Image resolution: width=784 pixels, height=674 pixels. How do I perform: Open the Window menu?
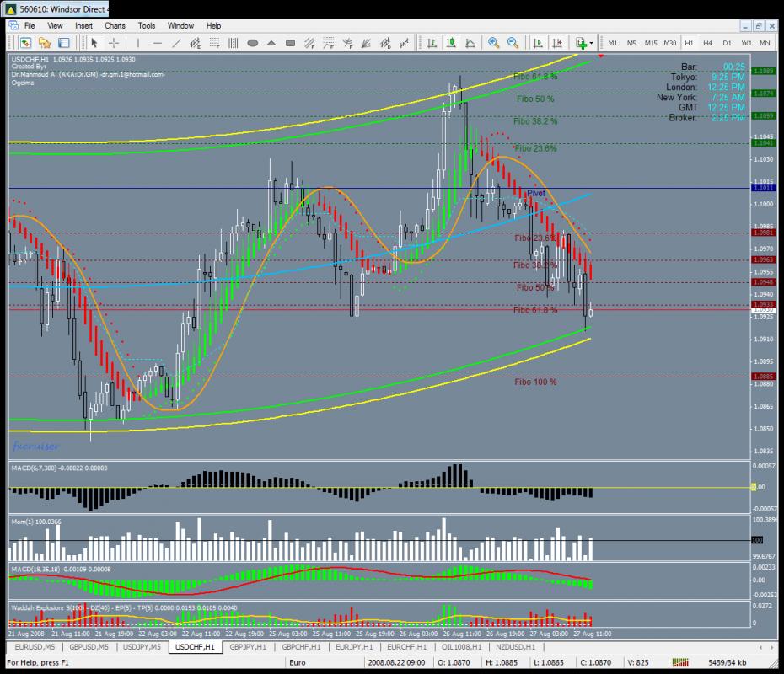[x=180, y=25]
